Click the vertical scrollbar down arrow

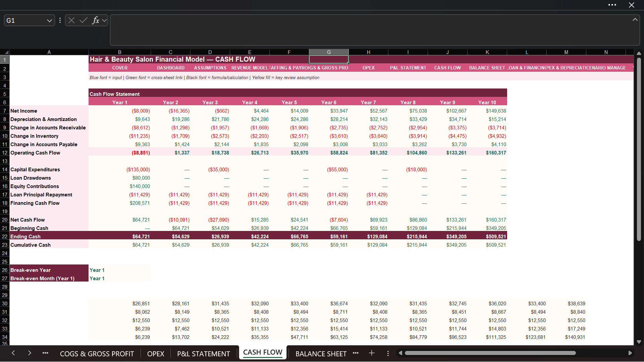click(639, 342)
